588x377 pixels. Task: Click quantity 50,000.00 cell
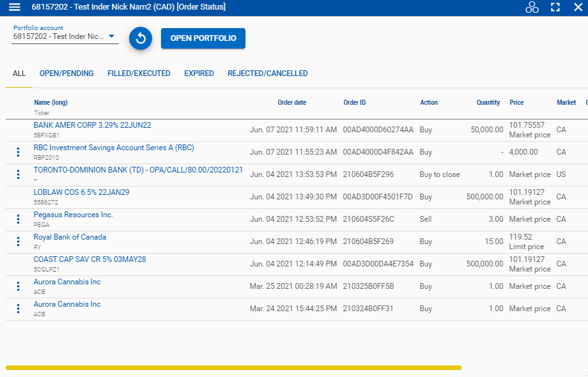[x=487, y=130]
